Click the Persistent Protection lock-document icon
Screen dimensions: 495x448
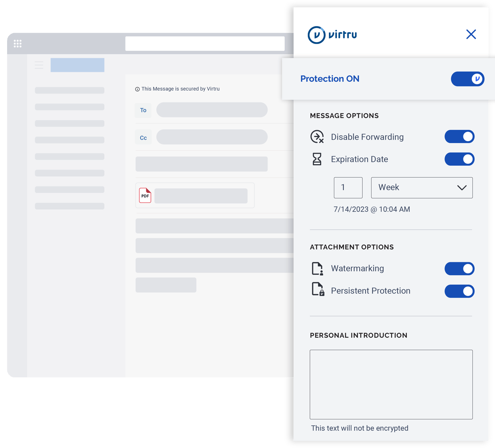(x=317, y=291)
